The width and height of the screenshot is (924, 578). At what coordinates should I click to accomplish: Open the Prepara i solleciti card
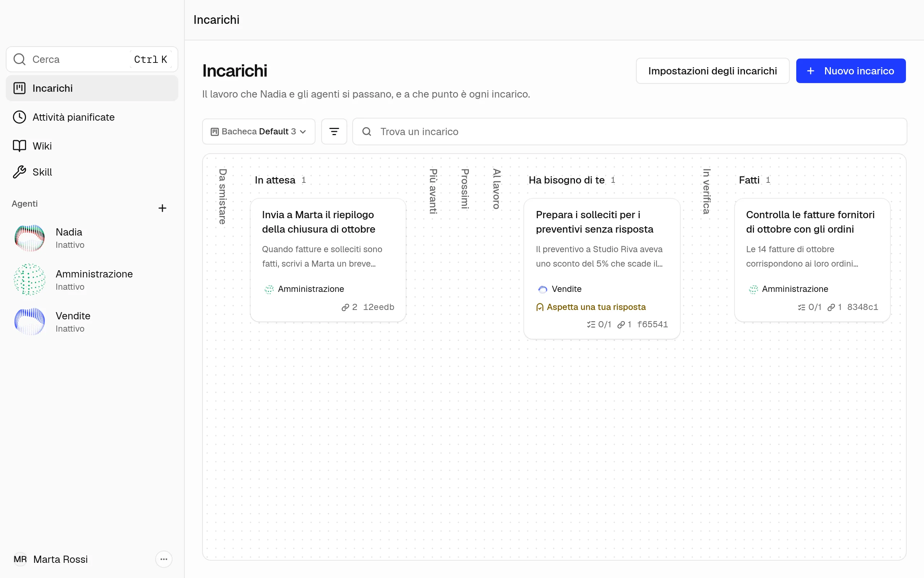[x=602, y=269]
